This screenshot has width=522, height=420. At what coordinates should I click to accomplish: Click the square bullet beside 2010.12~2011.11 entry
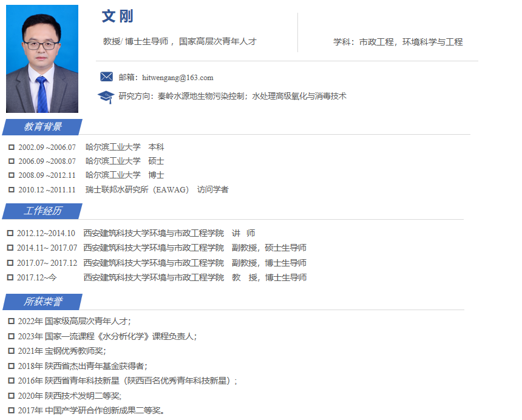tap(12, 190)
